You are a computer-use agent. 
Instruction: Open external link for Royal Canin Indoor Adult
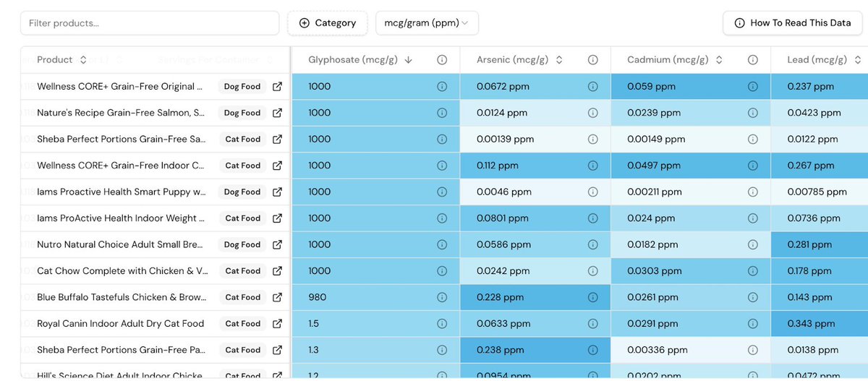pos(277,324)
